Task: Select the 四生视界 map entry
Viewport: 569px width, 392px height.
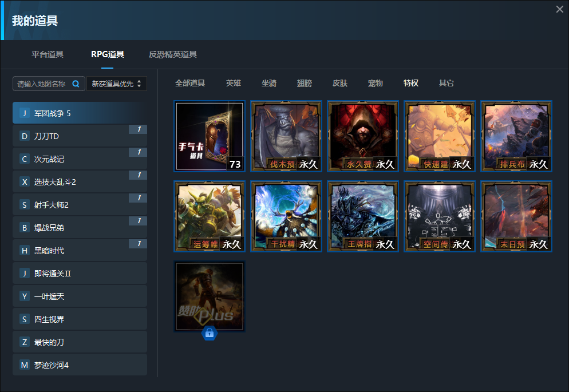Action: point(80,319)
